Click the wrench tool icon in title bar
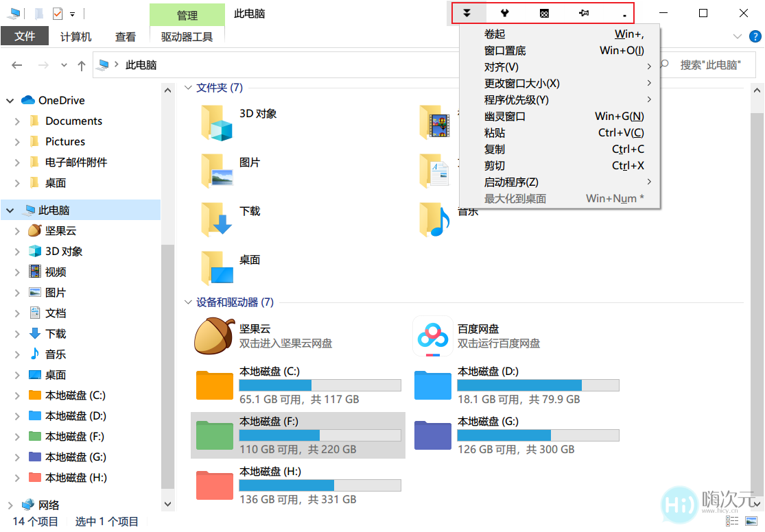The image size is (765, 532). (504, 13)
